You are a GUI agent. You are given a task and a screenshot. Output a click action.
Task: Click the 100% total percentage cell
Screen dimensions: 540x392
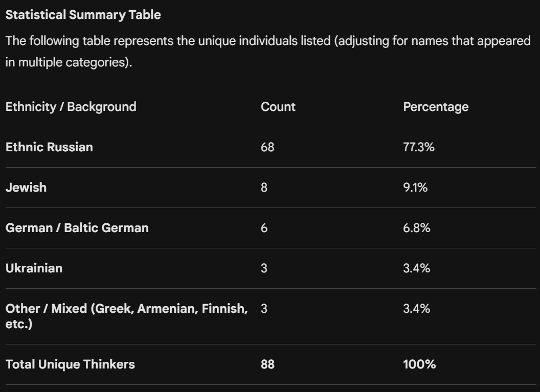tap(419, 364)
